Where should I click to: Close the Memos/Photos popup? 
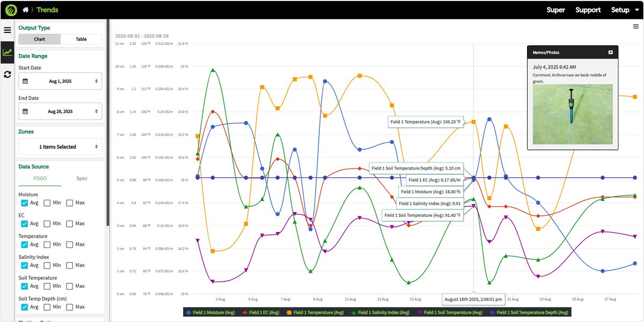click(611, 52)
